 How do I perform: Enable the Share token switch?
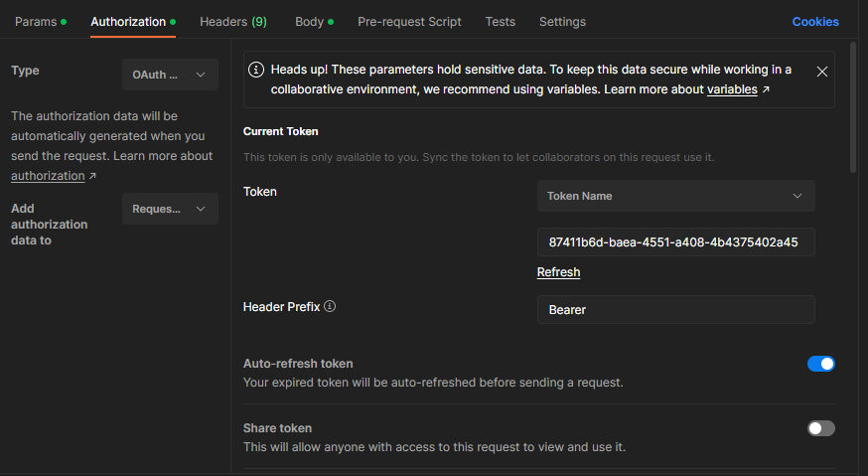click(x=820, y=428)
